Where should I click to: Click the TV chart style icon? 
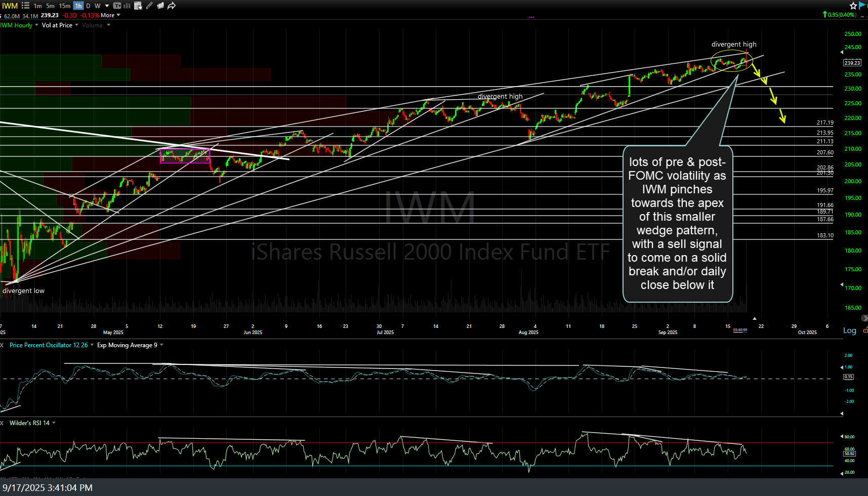(116, 6)
